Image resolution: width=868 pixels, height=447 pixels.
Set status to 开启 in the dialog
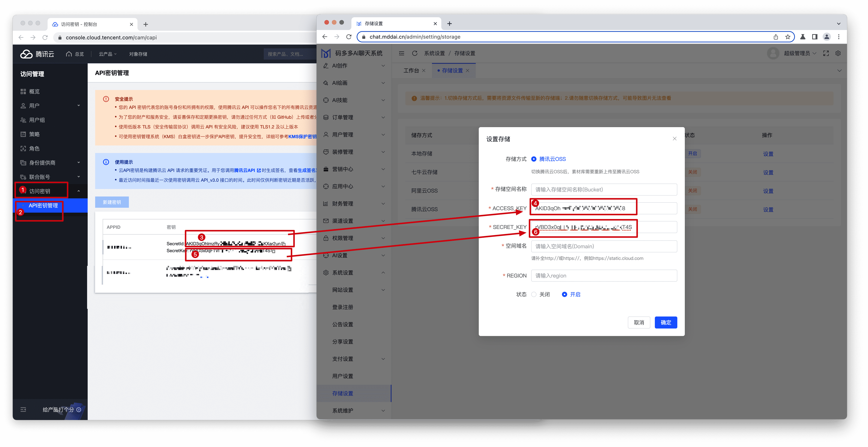tap(564, 294)
